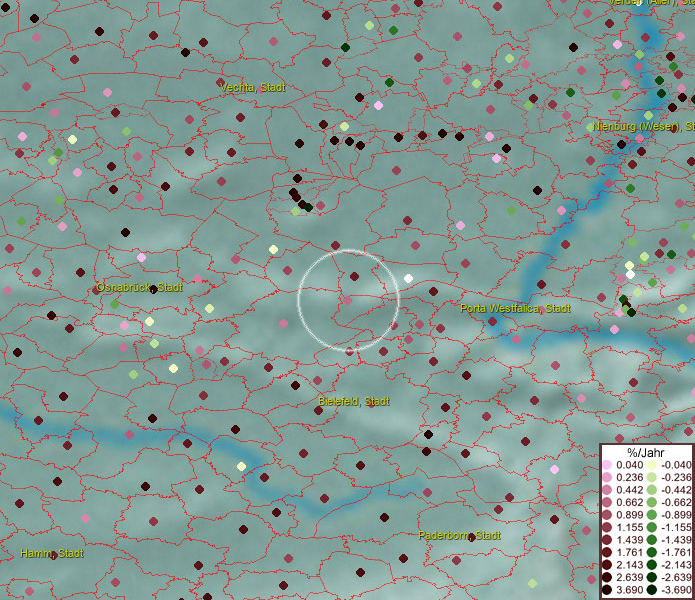Select the -0.662 green legend dot

point(652,503)
